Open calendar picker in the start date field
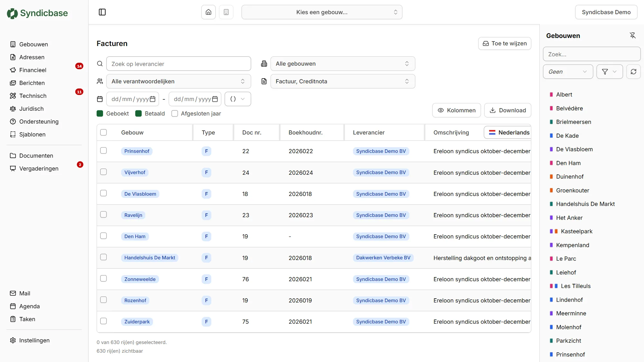 point(153,99)
